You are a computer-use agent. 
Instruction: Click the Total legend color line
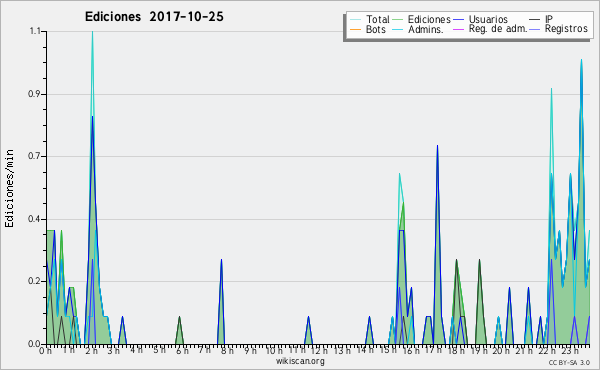(x=355, y=20)
